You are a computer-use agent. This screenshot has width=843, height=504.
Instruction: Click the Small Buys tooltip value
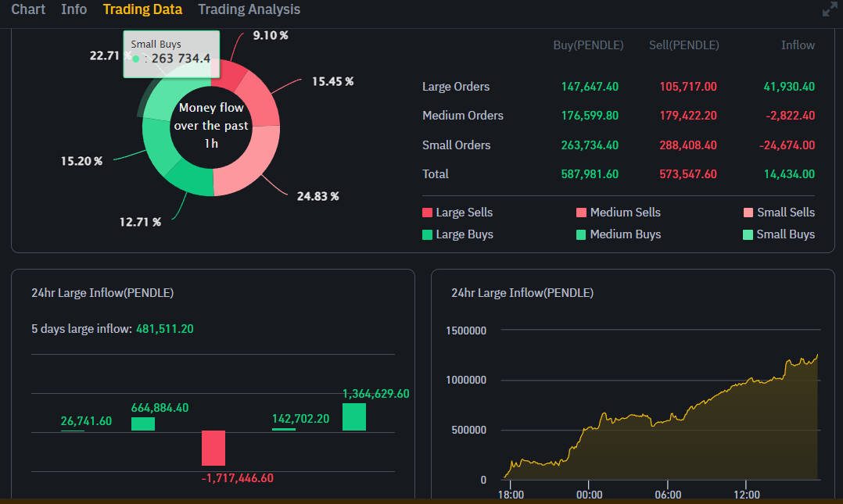[x=181, y=58]
